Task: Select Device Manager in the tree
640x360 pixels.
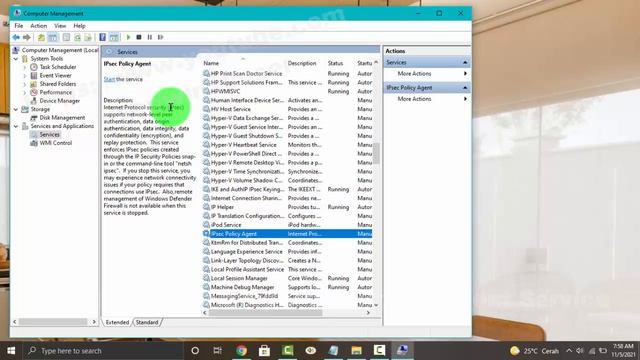Action: [x=60, y=101]
